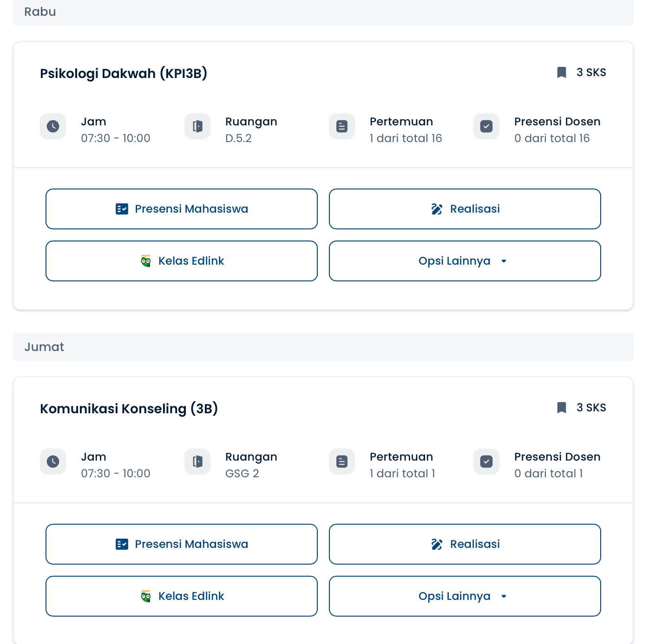Click the bookmark icon beside Psikologi Dakwah SKS

(562, 72)
